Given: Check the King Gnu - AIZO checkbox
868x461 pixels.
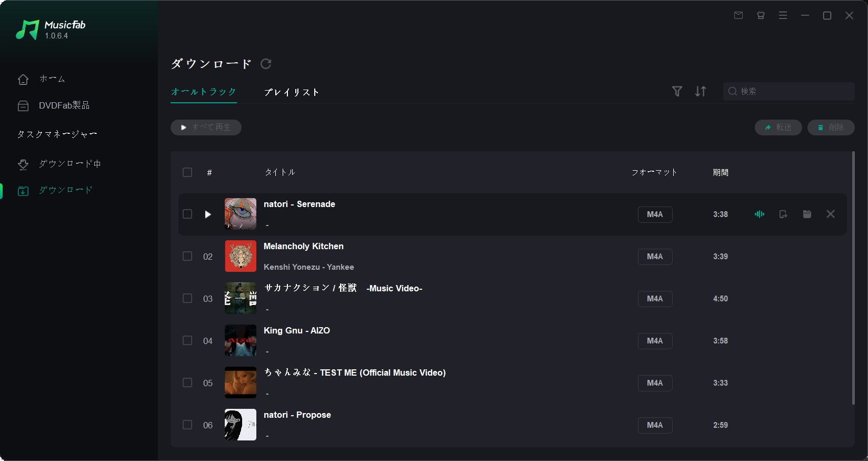Looking at the screenshot, I should click(187, 340).
